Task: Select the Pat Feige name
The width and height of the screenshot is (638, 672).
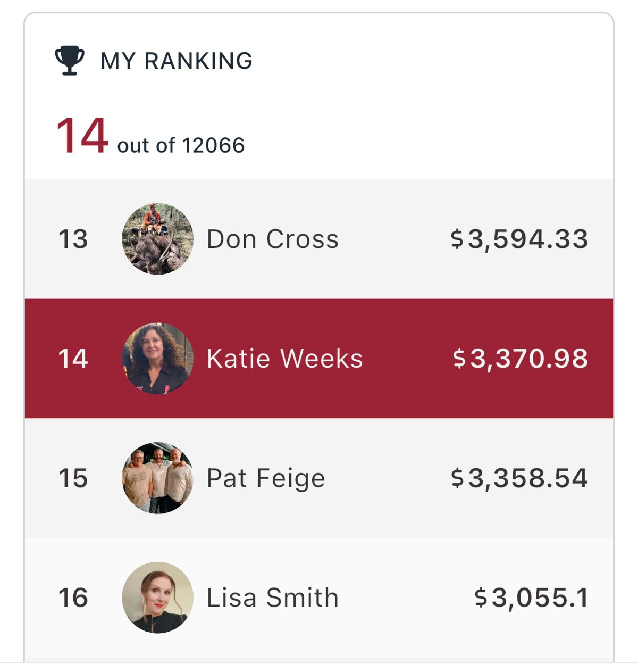Action: [265, 478]
